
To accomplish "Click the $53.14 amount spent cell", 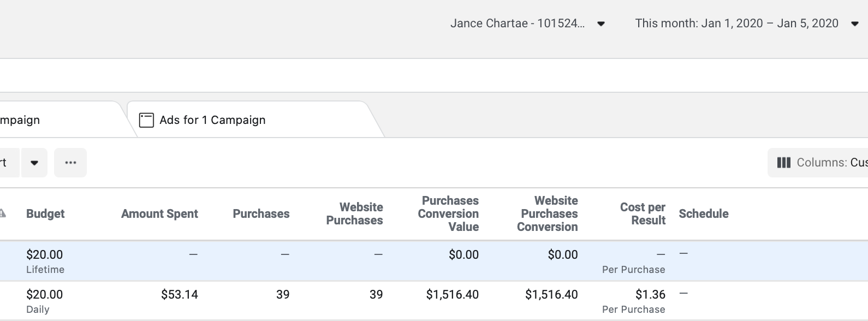I will [180, 295].
